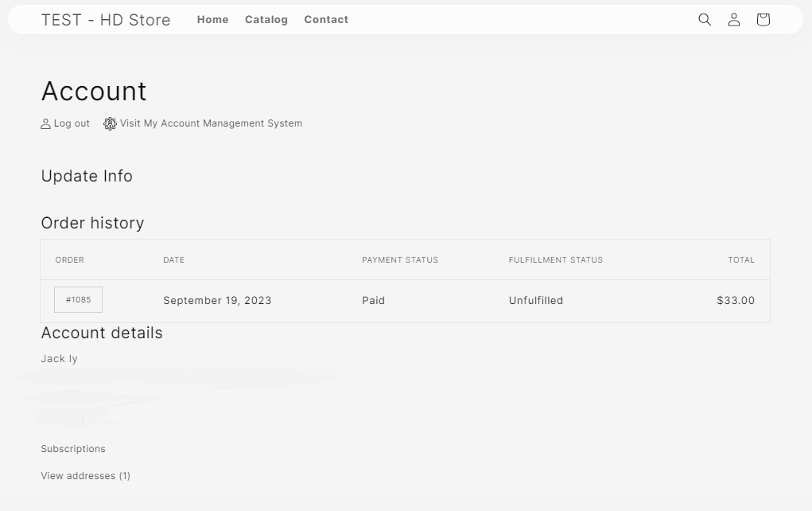Click the Subscriptions link

72,449
